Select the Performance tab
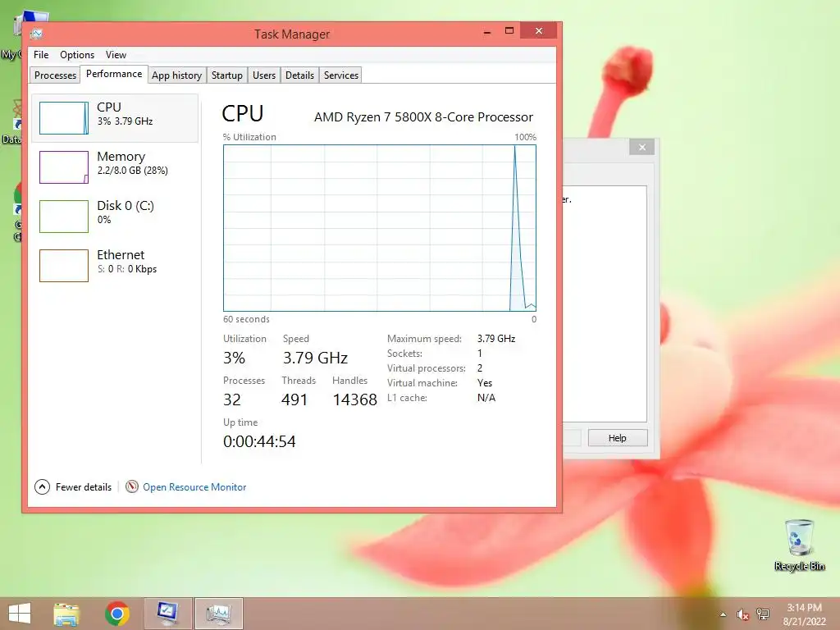 (x=114, y=74)
